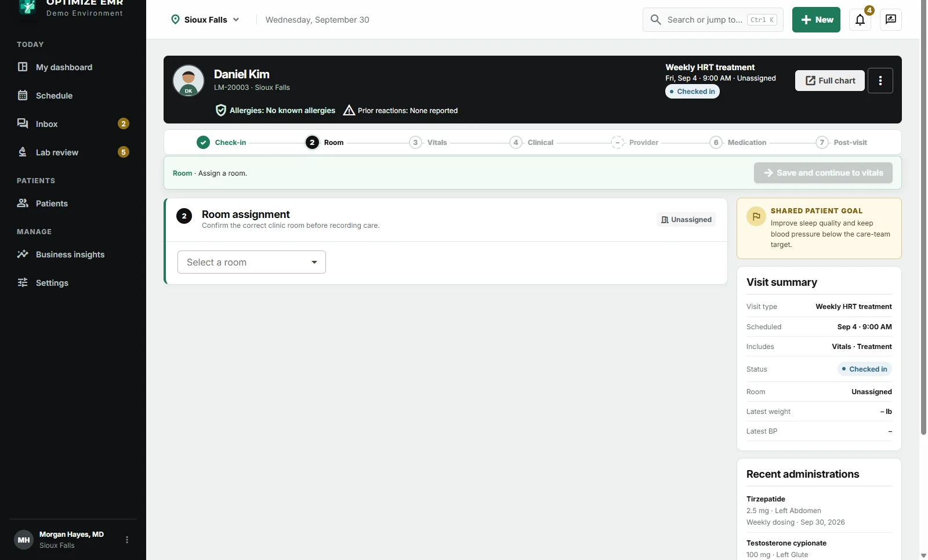Click the Inbox chat icon in sidebar
928x560 pixels.
point(23,123)
